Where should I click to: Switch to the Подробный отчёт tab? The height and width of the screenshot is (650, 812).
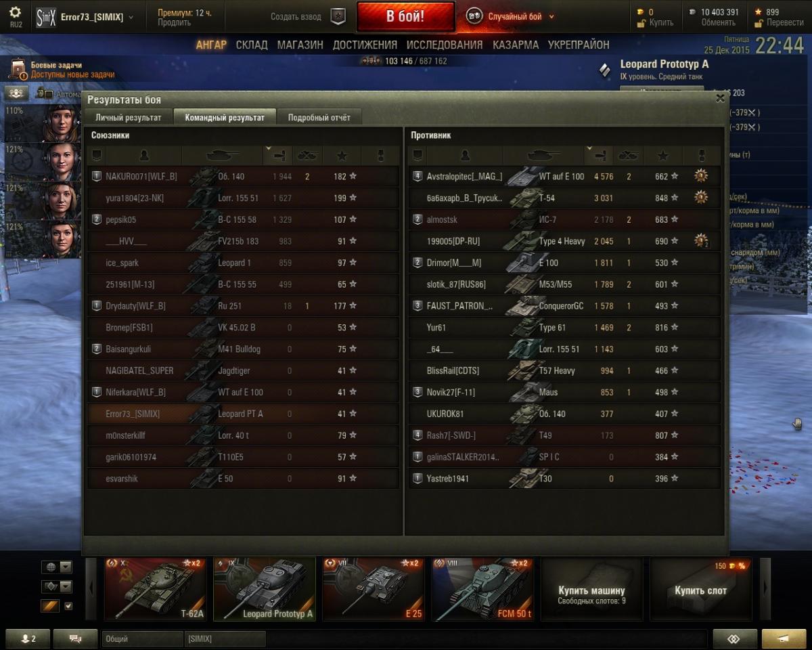point(319,117)
